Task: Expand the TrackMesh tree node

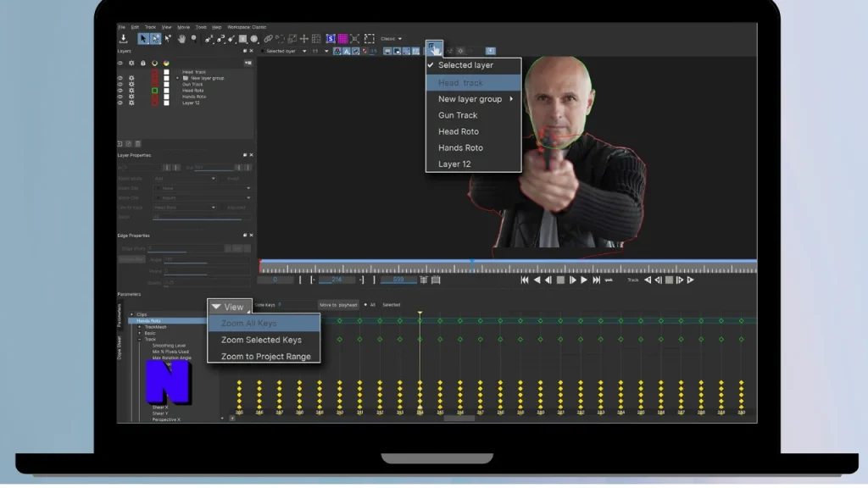Action: 140,327
